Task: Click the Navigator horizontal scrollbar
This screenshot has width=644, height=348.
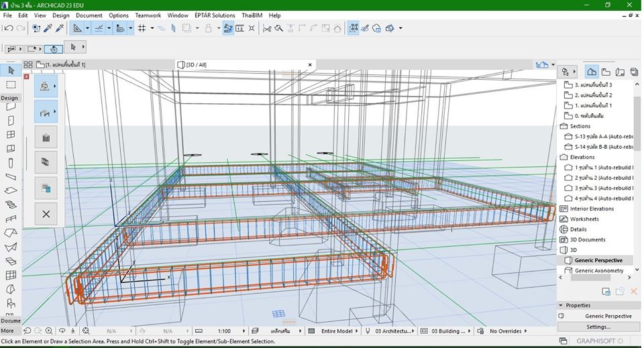Action: [x=590, y=278]
